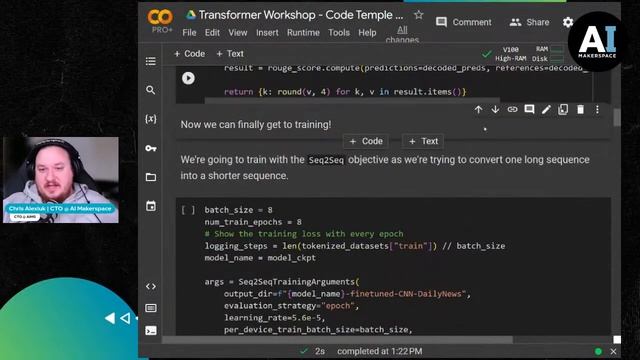The height and width of the screenshot is (360, 640).
Task: Click the Chris Alexiuk webcam thumbnail
Action: [x=61, y=180]
